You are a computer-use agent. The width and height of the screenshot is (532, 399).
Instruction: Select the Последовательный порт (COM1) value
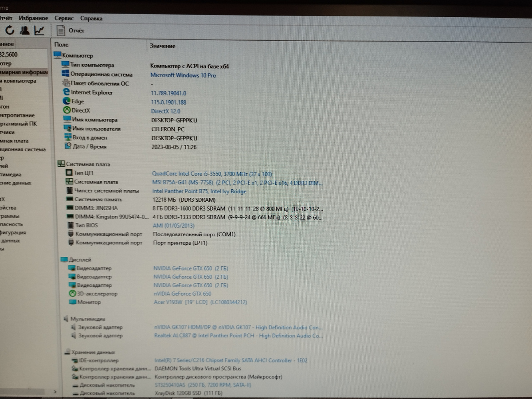194,234
